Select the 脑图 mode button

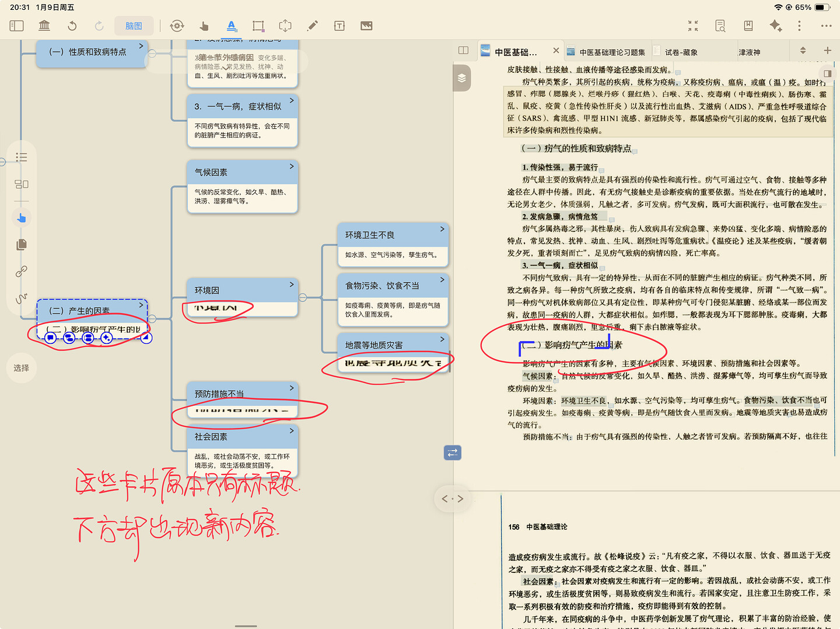click(134, 26)
